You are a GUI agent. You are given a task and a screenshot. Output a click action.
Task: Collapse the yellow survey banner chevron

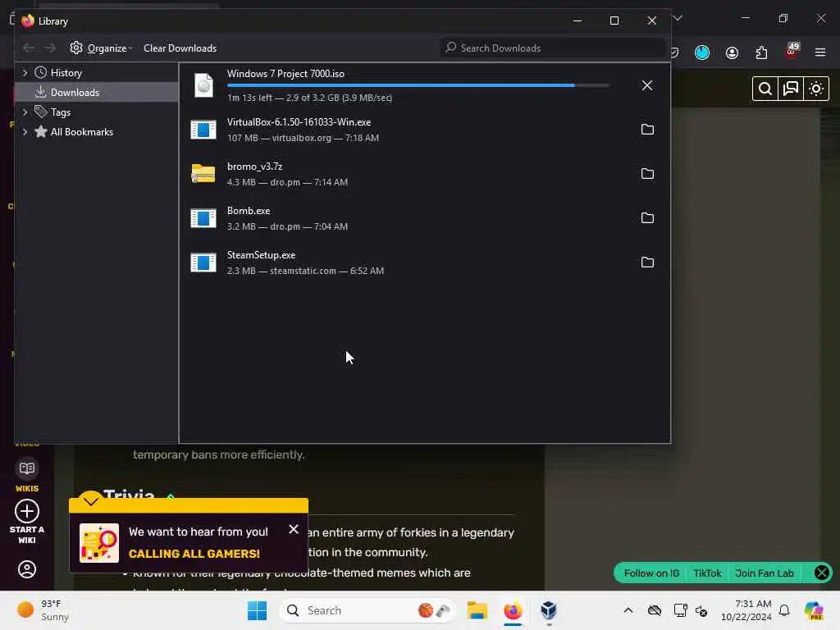90,501
